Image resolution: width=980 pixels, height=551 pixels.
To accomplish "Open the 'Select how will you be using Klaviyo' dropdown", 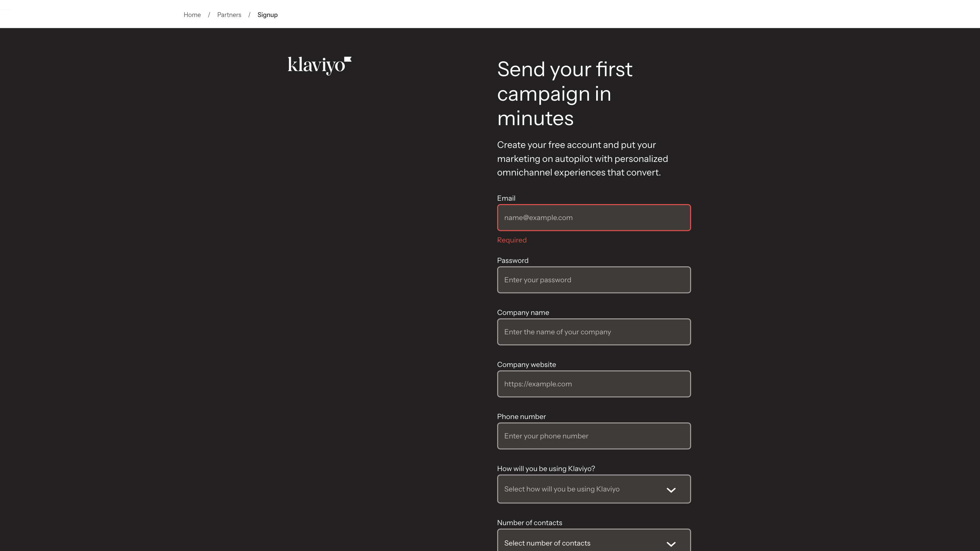I will coord(586,489).
